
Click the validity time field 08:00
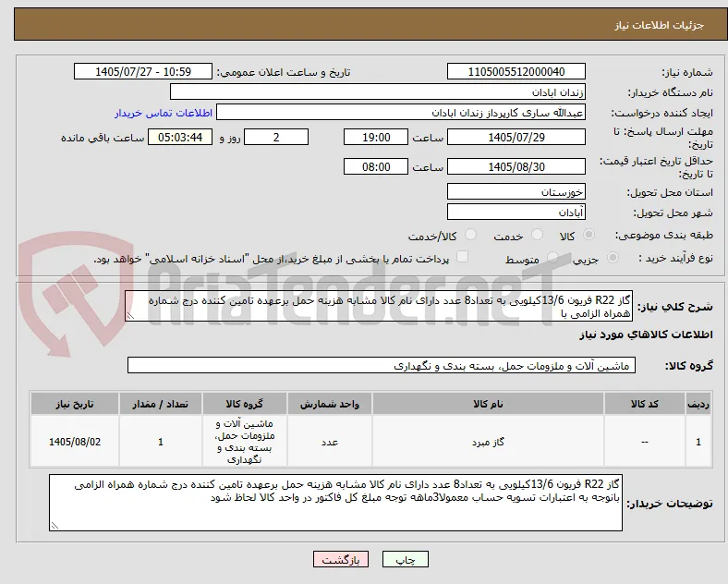[x=376, y=166]
